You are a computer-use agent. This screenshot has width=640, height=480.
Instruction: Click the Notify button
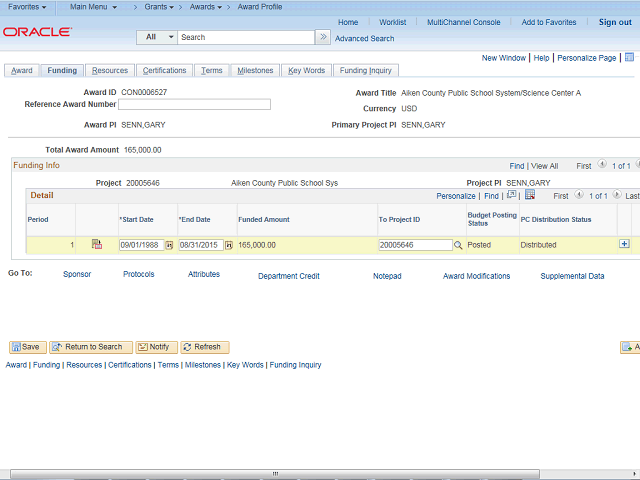(157, 347)
